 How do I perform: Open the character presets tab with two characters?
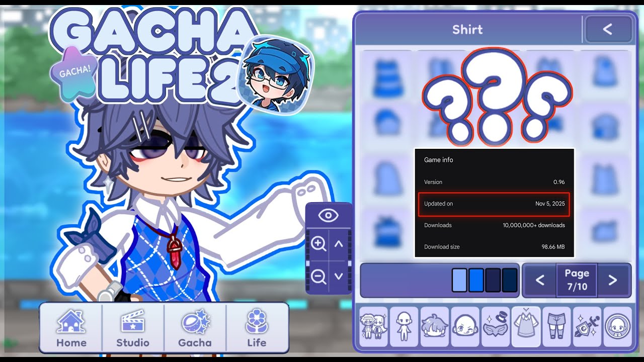pos(374,326)
